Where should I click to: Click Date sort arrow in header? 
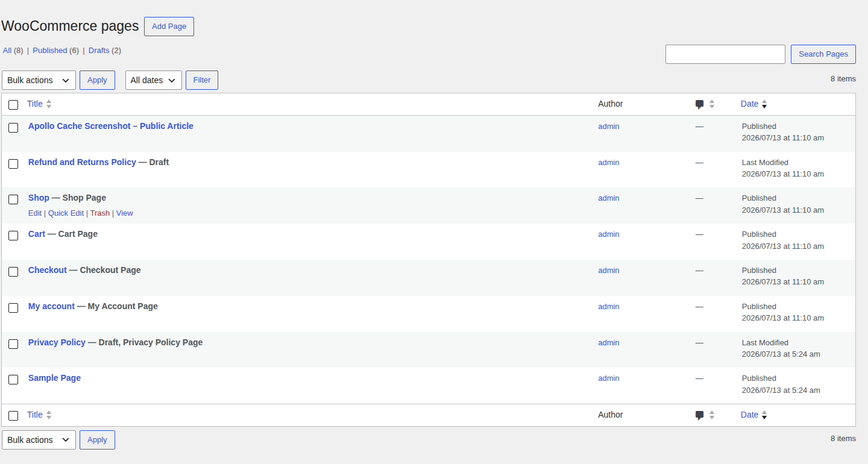click(764, 104)
